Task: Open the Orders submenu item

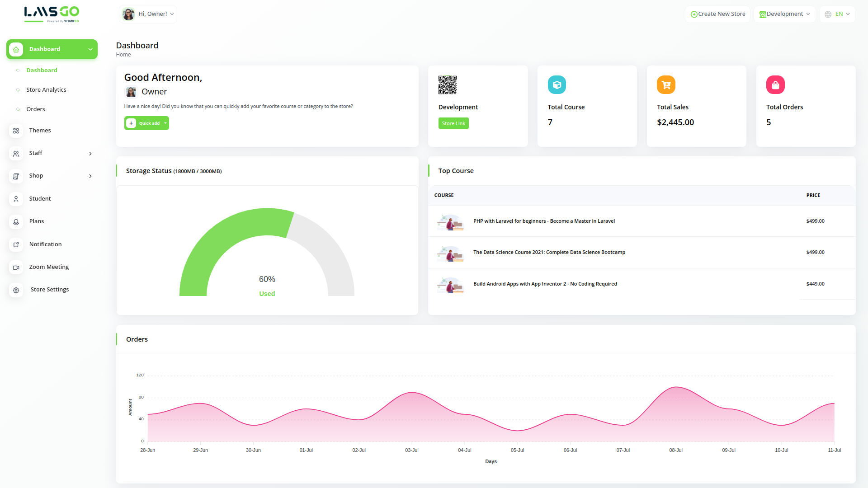Action: point(36,109)
